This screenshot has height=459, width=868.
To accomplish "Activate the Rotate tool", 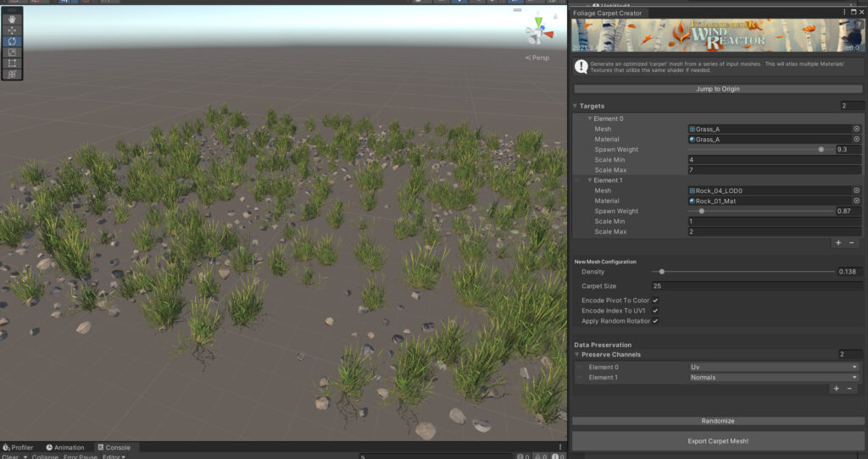I will coord(13,41).
